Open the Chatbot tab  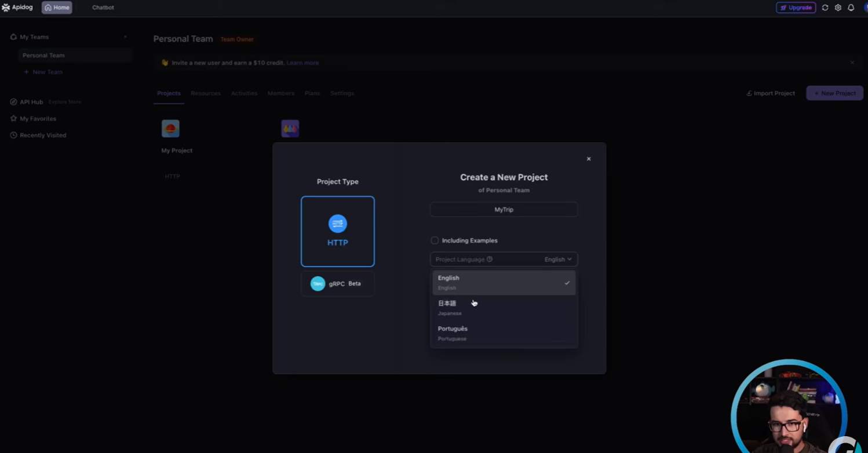click(x=103, y=8)
